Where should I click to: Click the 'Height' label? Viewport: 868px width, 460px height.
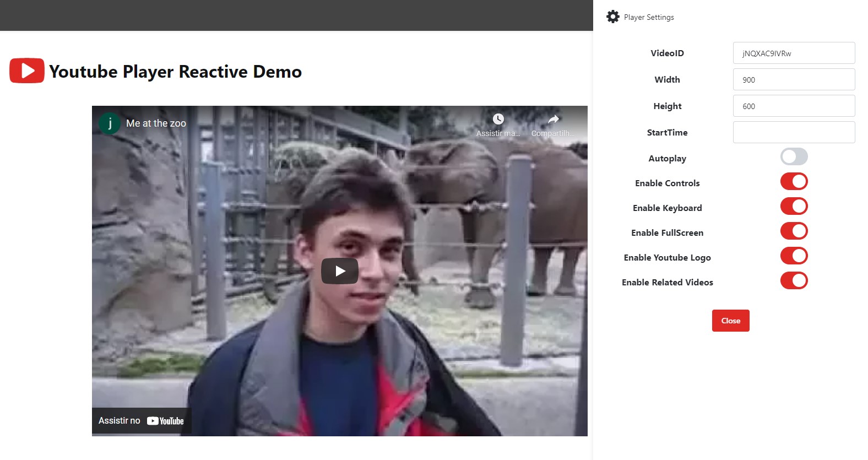667,106
